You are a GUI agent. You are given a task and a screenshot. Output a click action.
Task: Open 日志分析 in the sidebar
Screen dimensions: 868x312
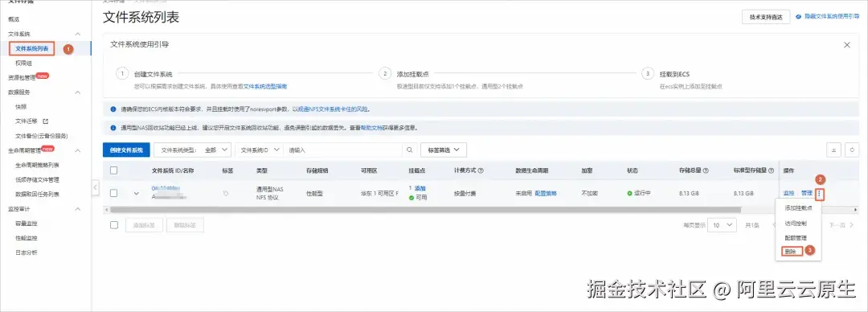pos(27,252)
